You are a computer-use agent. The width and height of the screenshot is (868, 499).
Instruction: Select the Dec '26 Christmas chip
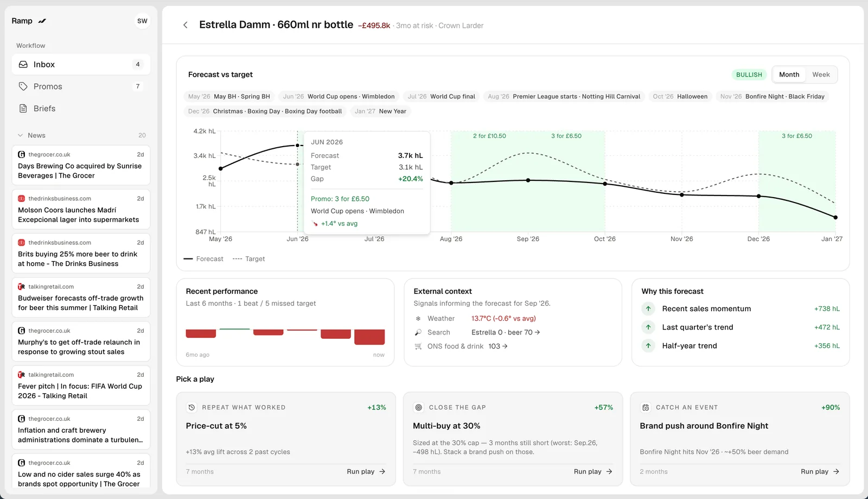pyautogui.click(x=265, y=111)
